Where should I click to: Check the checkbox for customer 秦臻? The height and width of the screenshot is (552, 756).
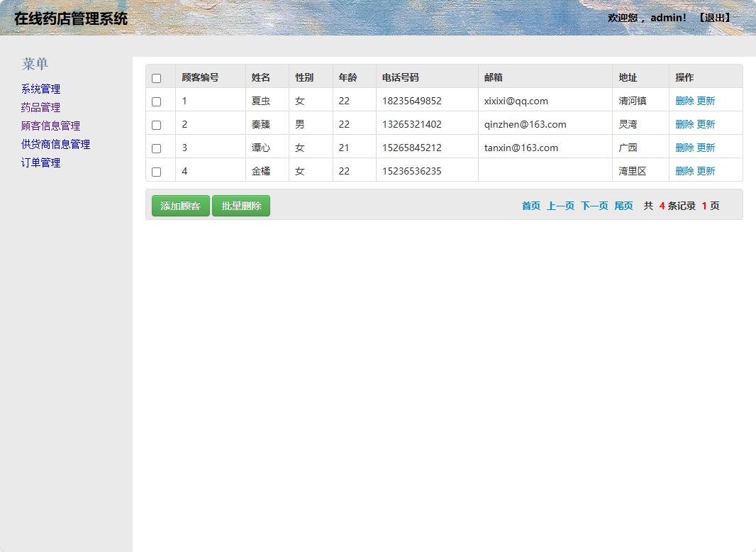click(x=157, y=123)
